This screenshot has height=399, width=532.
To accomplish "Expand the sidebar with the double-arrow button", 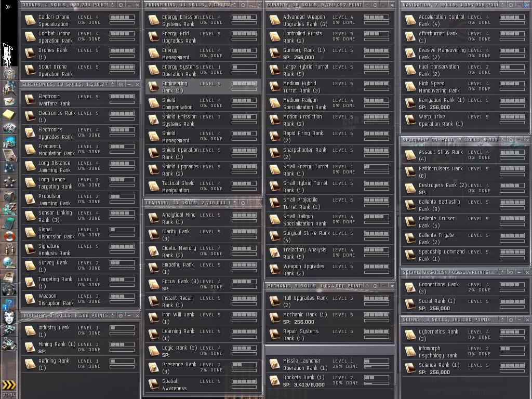I will click(8, 7).
